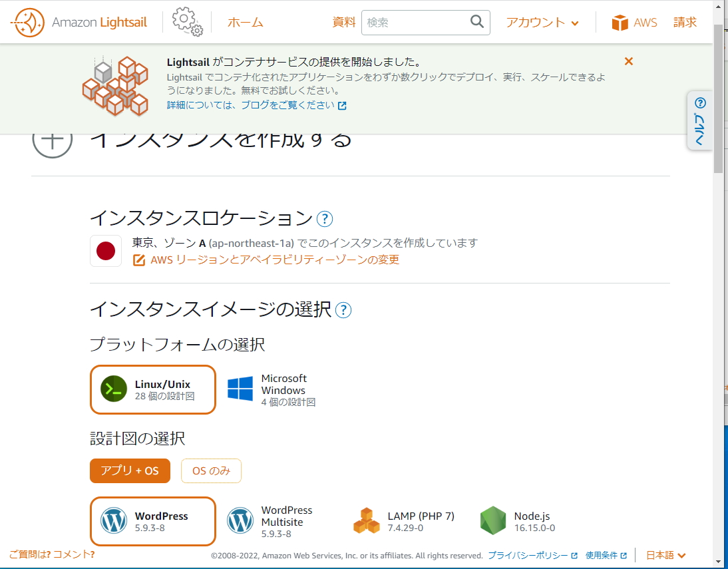
Task: Click the Node.js hexagon icon
Action: 493,520
